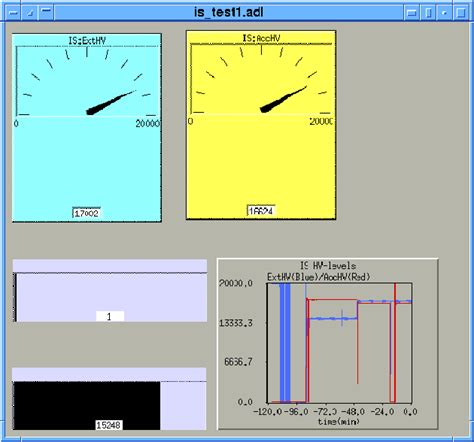474x442 pixels.
Task: Click the small-triangle title bar button
Action: (x=30, y=13)
